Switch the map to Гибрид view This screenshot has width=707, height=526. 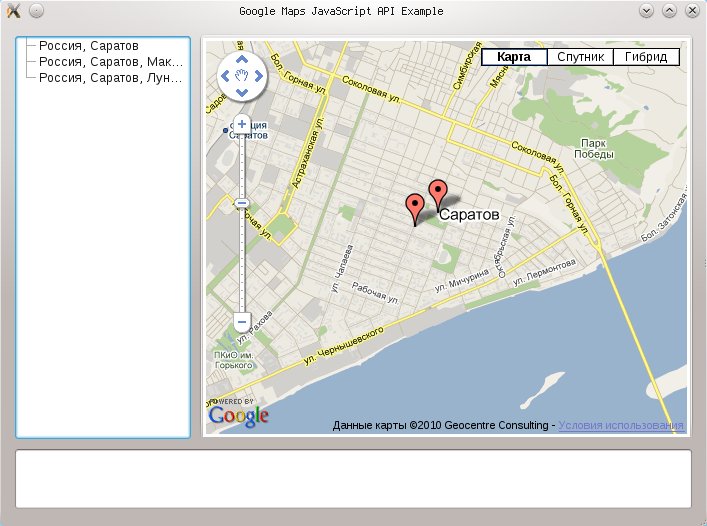(646, 57)
